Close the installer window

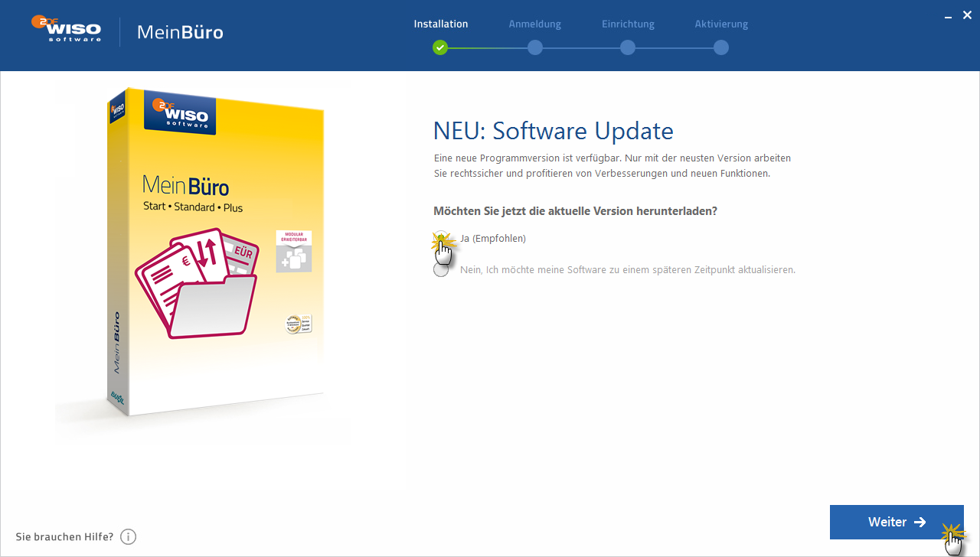pos(967,15)
